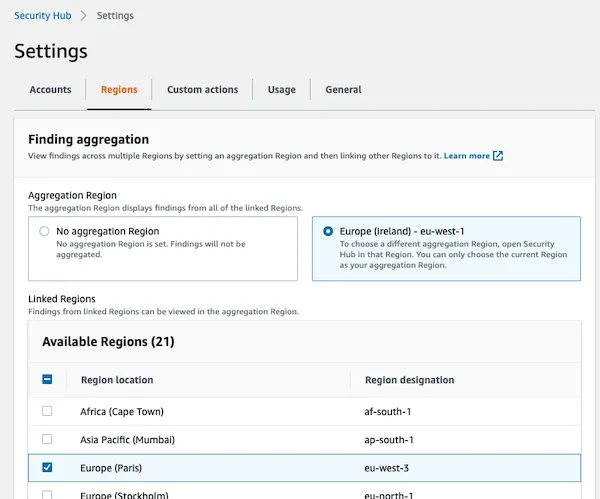Click the external link icon beside Learn more
This screenshot has height=499, width=600.
pyautogui.click(x=498, y=156)
